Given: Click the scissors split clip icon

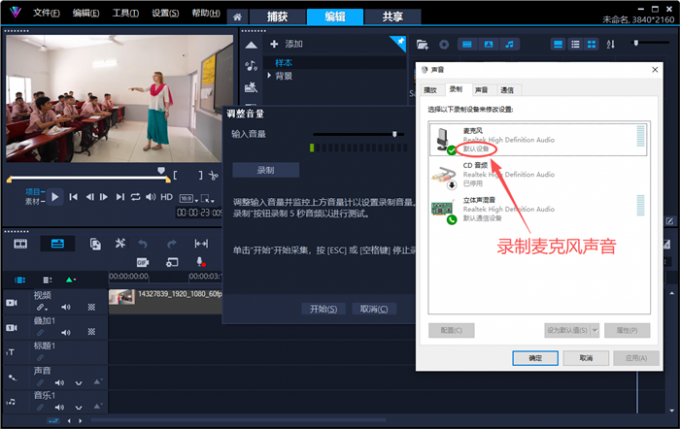Looking at the screenshot, I should (213, 175).
